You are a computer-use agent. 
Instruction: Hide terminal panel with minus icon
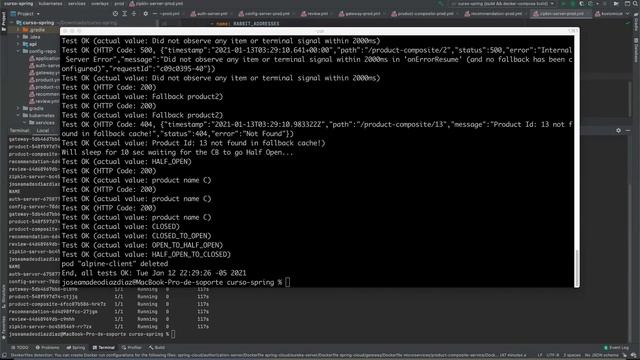point(628,131)
